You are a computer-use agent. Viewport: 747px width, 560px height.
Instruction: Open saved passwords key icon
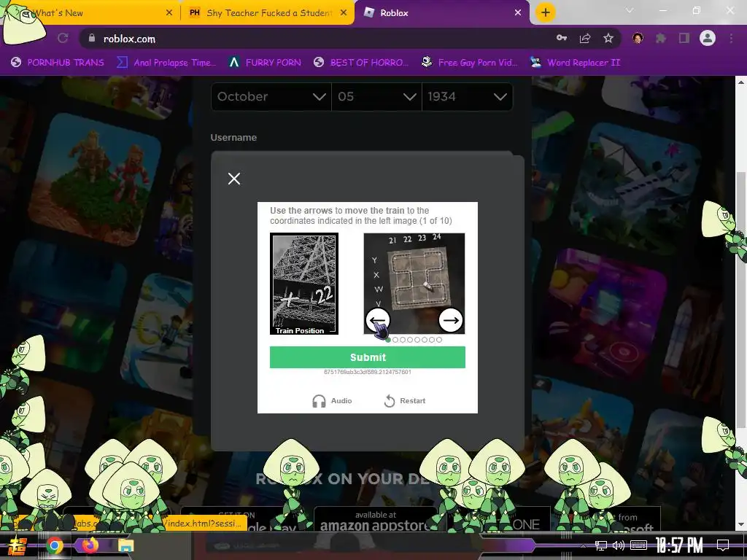click(x=562, y=38)
